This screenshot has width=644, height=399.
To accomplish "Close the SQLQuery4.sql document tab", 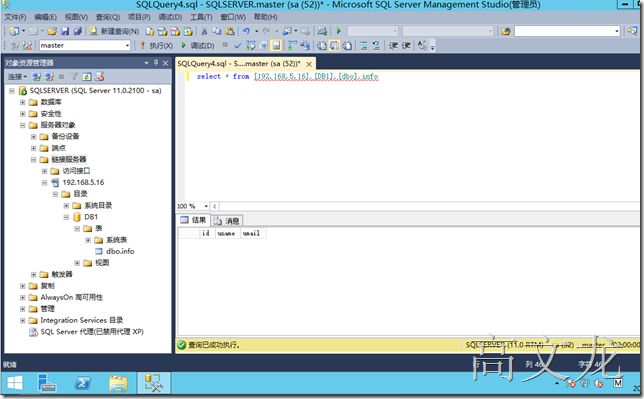I will pyautogui.click(x=309, y=64).
